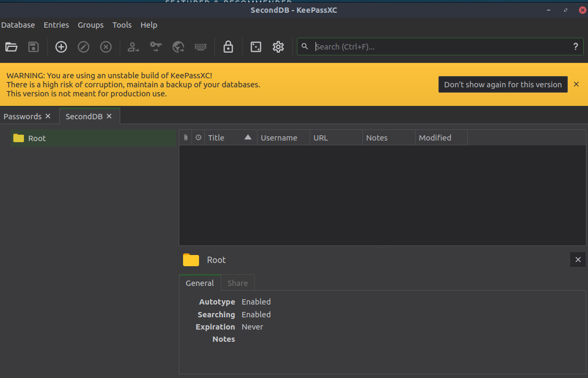Click the attachments paperclip column header
The height and width of the screenshot is (378, 588).
[186, 138]
